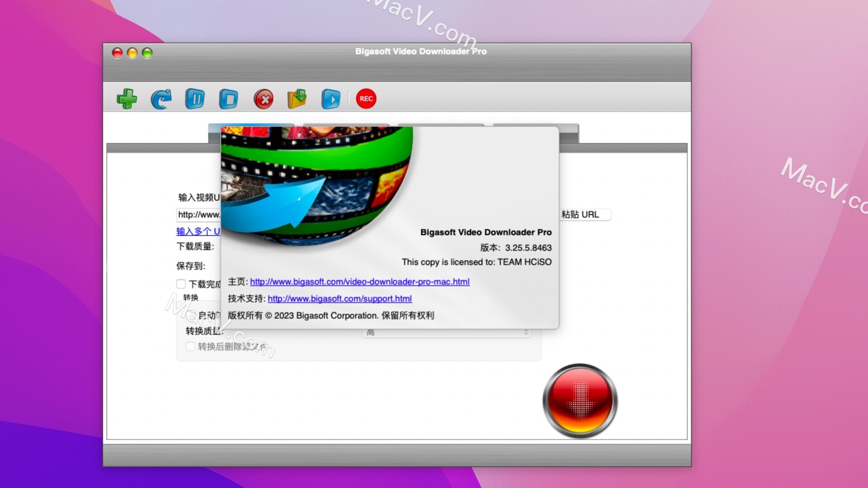Click the 保存到 label

[x=191, y=266]
